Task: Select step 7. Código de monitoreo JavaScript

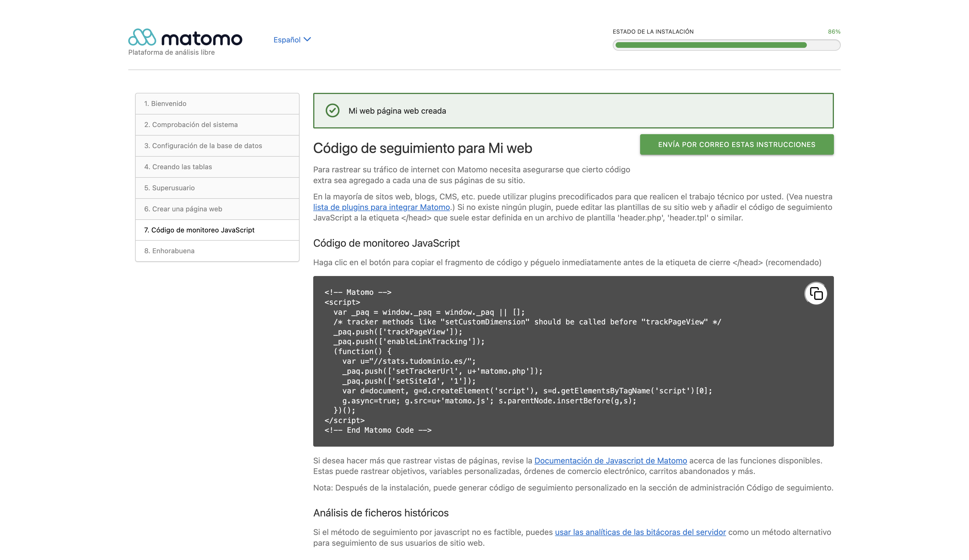Action: coord(217,230)
